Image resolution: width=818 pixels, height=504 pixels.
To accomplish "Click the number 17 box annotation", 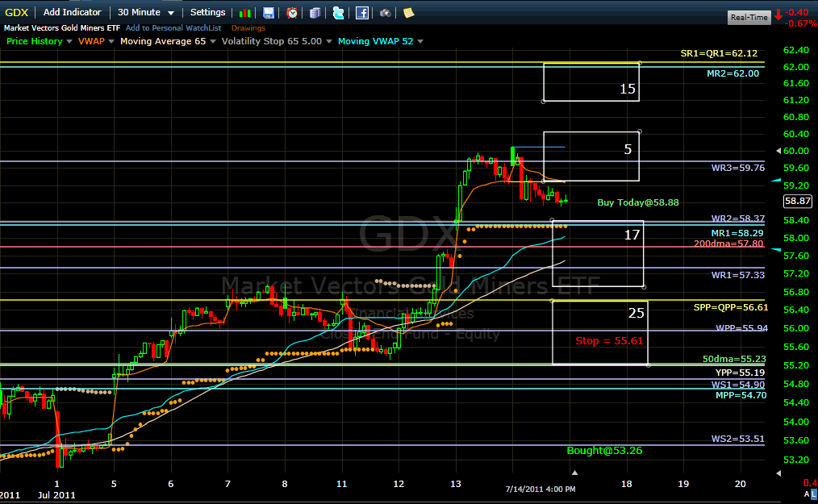I will [632, 235].
